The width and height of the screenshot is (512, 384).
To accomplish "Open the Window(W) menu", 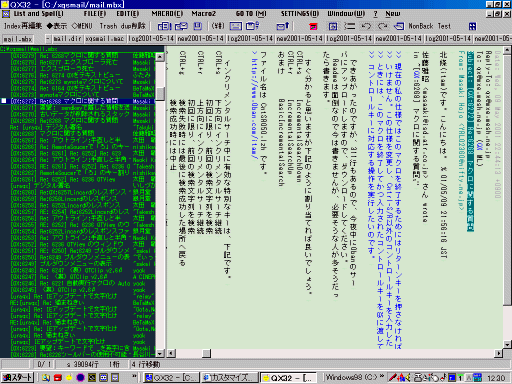I will pyautogui.click(x=346, y=14).
